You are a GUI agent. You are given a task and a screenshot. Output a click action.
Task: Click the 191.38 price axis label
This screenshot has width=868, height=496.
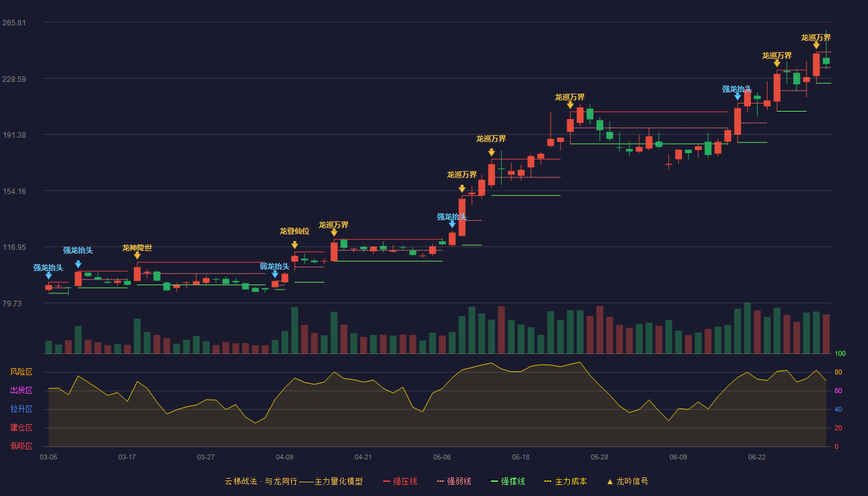tap(14, 135)
